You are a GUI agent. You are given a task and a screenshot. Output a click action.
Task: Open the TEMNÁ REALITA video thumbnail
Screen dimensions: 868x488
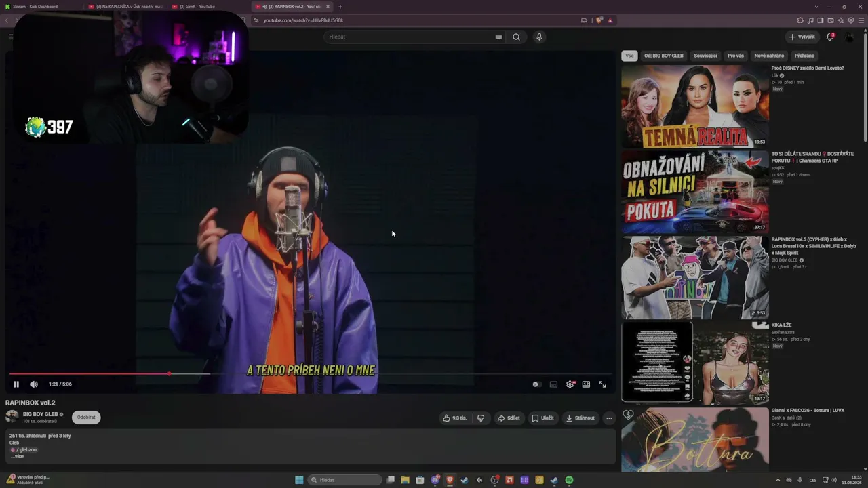[x=695, y=106]
